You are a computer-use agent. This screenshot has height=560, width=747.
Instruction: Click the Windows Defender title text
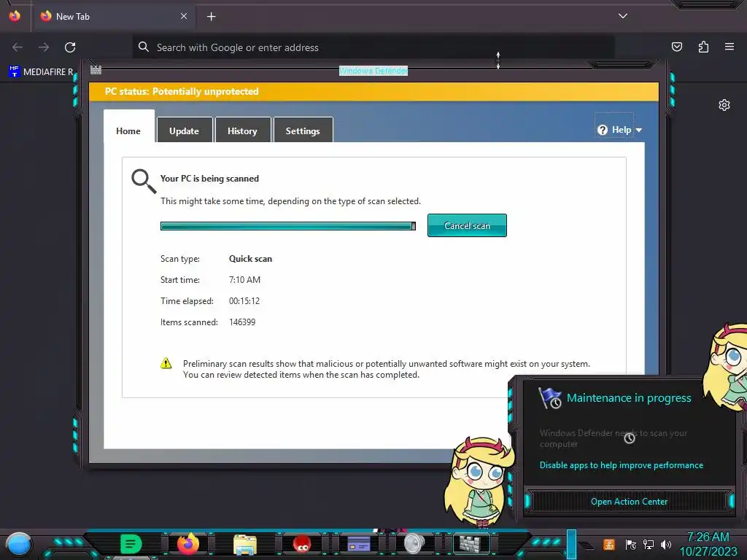(x=373, y=71)
